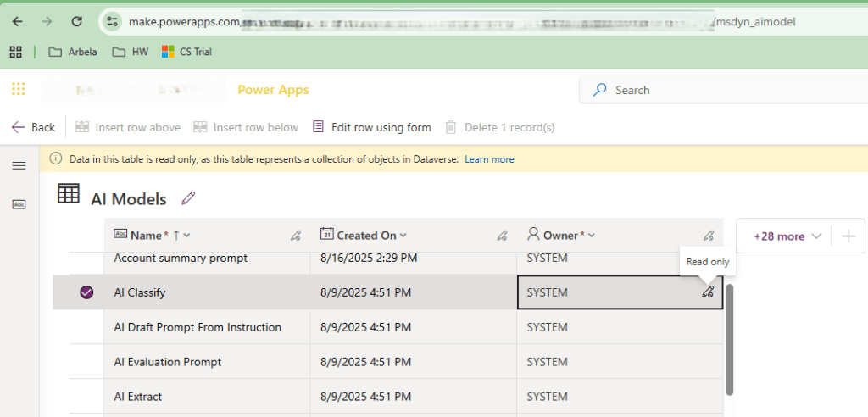
Task: Open the Owner column header dropdown
Action: tap(592, 236)
